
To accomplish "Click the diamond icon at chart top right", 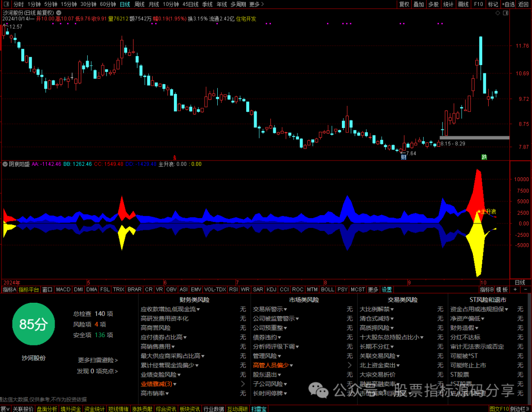I will click(498, 13).
